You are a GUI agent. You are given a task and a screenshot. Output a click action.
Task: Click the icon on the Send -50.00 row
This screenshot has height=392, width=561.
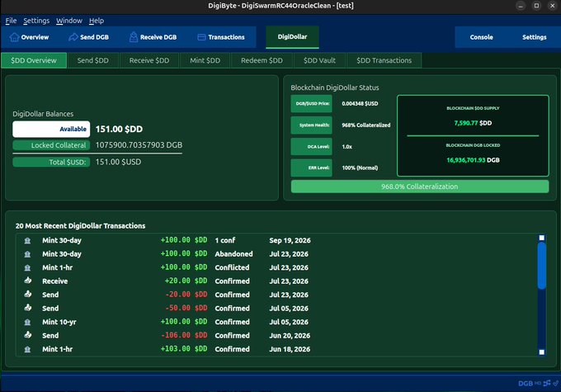point(27,308)
